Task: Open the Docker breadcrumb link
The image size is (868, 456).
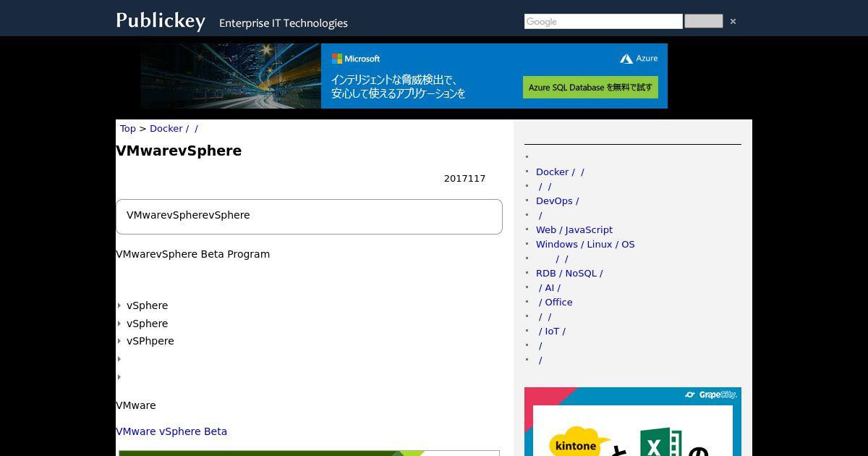Action: click(174, 128)
